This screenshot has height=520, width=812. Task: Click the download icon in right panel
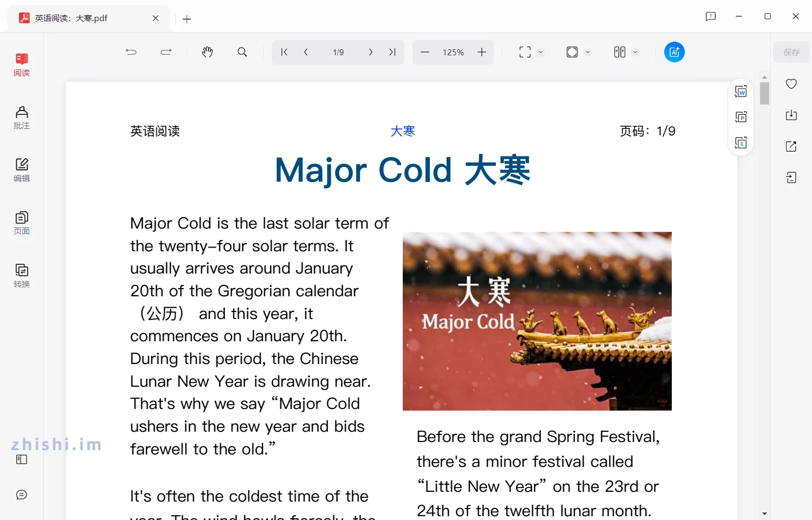791,115
